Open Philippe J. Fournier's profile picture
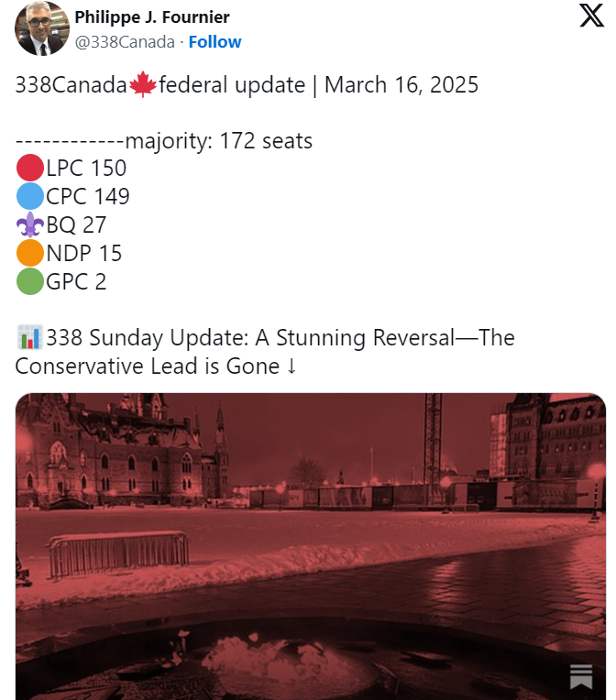This screenshot has height=700, width=616. pyautogui.click(x=42, y=28)
